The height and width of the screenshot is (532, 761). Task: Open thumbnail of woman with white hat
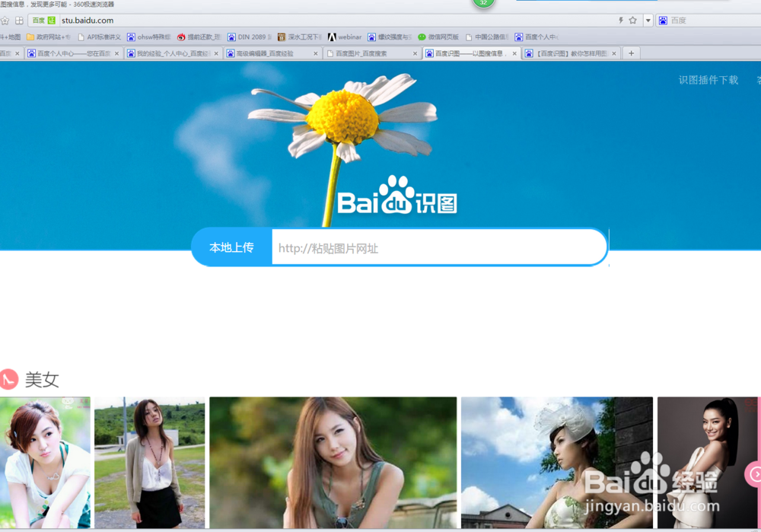[x=557, y=463]
